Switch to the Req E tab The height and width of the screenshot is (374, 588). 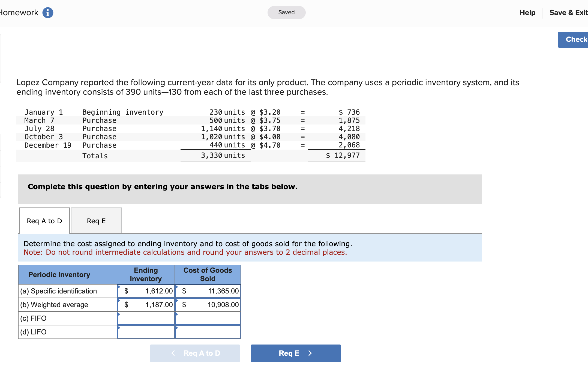[96, 221]
